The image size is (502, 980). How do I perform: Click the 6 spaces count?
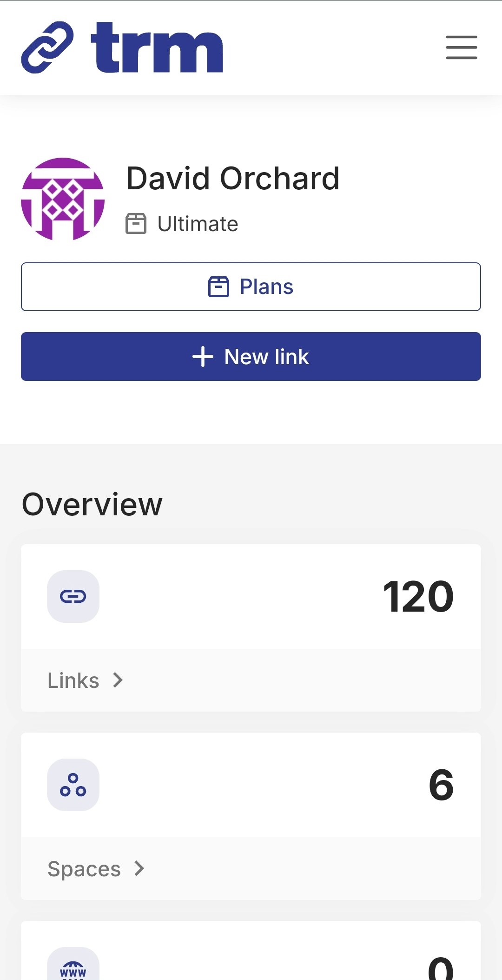point(441,785)
